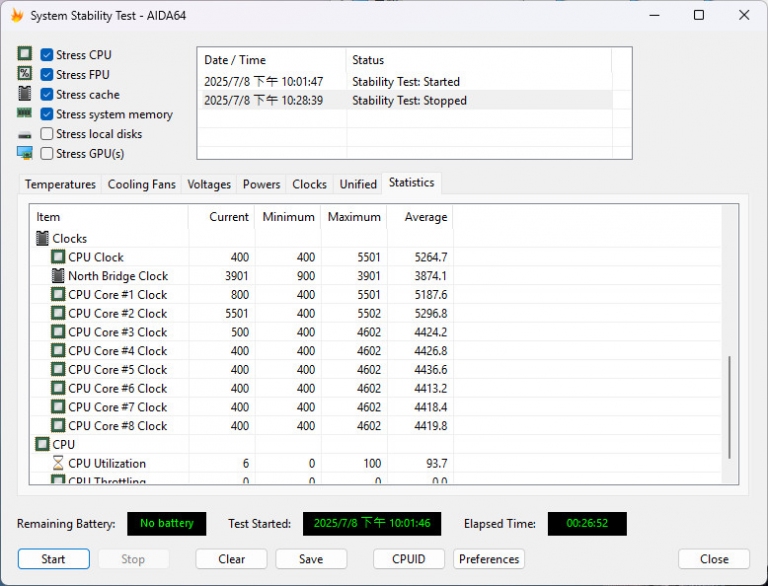This screenshot has width=768, height=586.
Task: Click the disk icon beside Stress local disks
Action: click(24, 135)
